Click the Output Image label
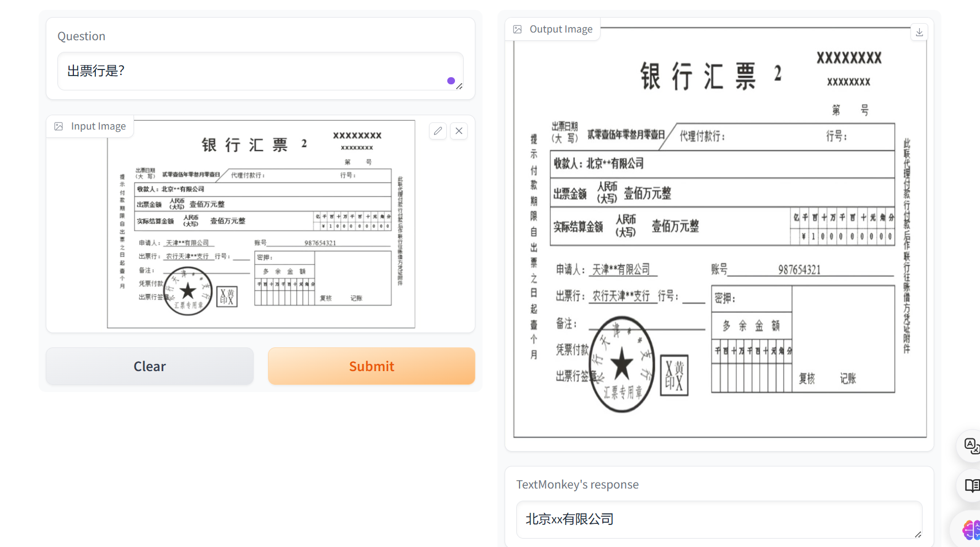The width and height of the screenshot is (980, 547). tap(561, 29)
